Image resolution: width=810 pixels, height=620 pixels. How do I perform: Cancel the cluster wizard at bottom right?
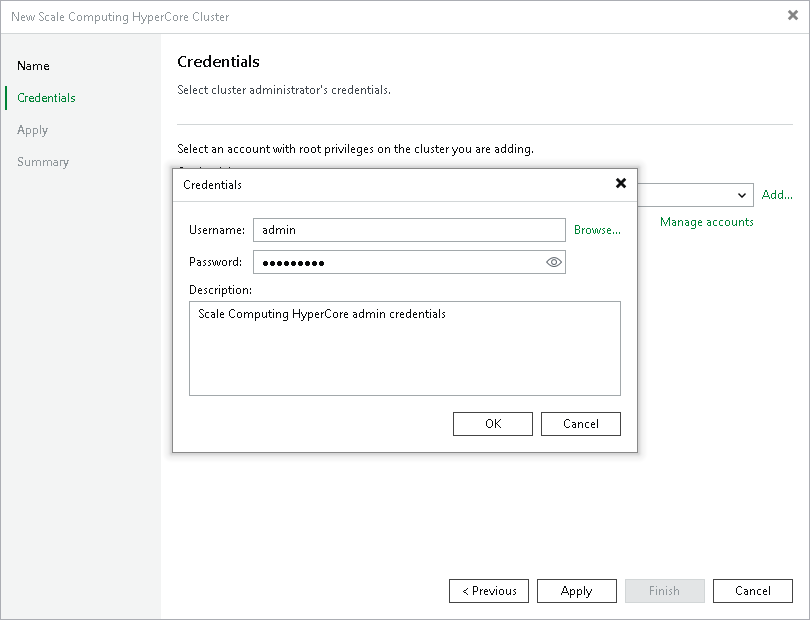click(753, 591)
